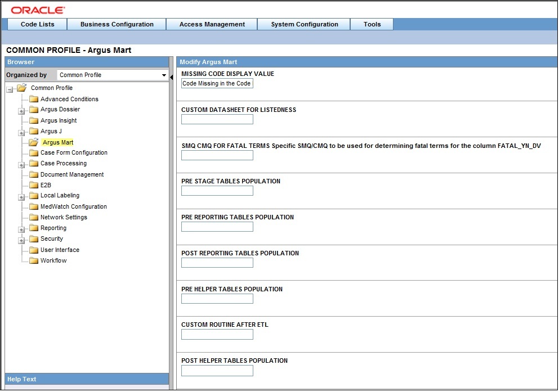559x392 pixels.
Task: Click the Argus Dossier label
Action: 60,109
